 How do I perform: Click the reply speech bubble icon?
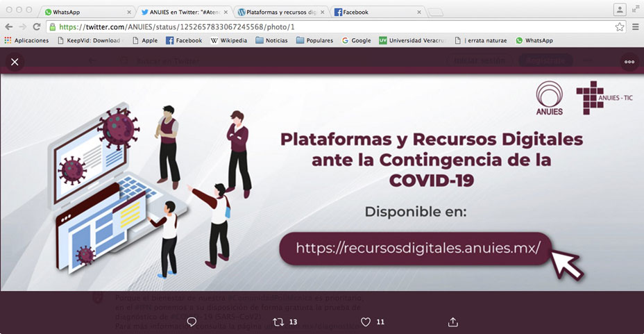[192, 322]
